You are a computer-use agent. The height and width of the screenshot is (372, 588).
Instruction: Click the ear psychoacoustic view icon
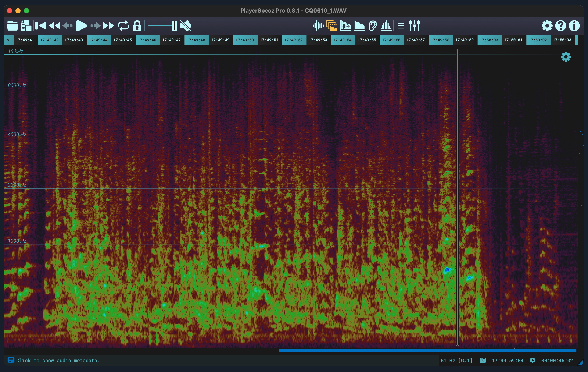(x=373, y=26)
